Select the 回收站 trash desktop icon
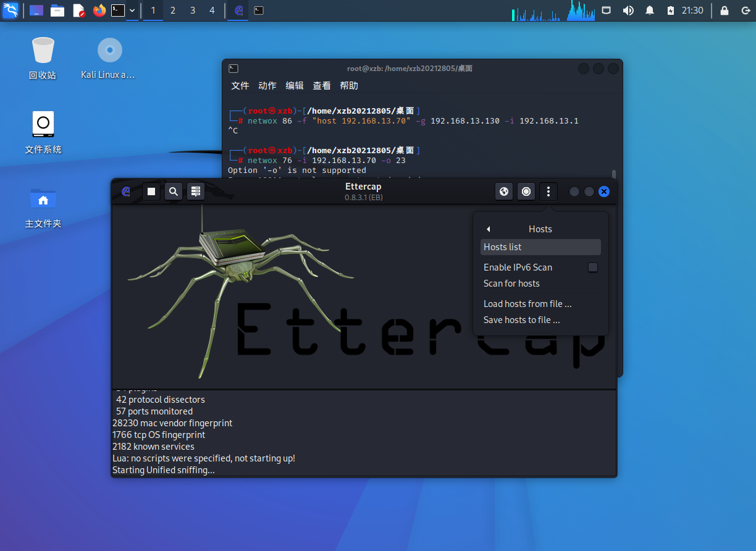This screenshot has height=551, width=756. [43, 58]
